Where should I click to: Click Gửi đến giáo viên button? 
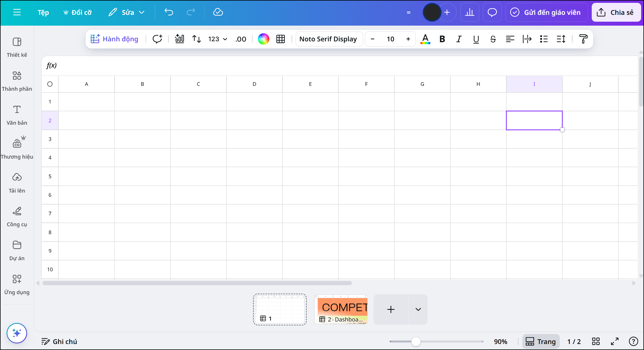(546, 12)
